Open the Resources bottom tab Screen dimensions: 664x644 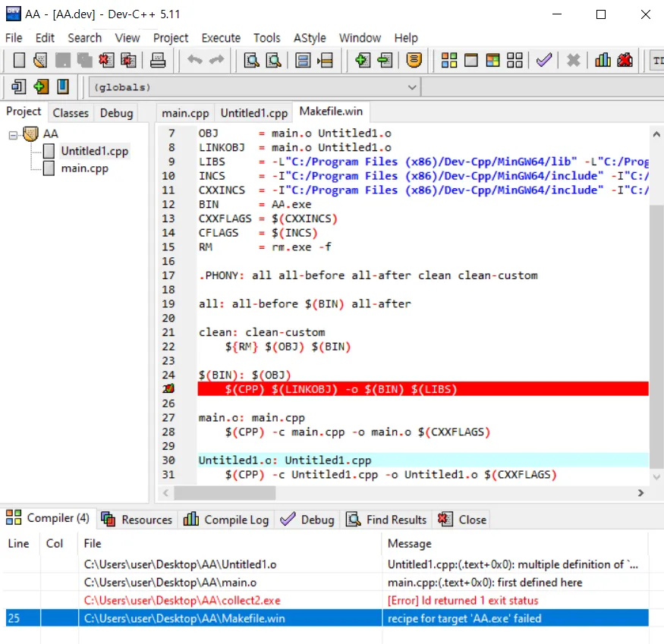pos(137,519)
